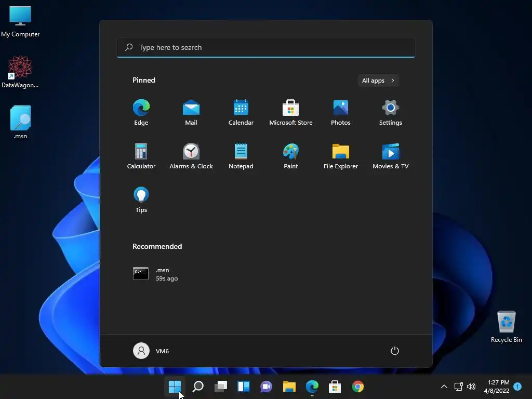This screenshot has height=399, width=532.
Task: Open File Explorer on the taskbar
Action: click(289, 387)
